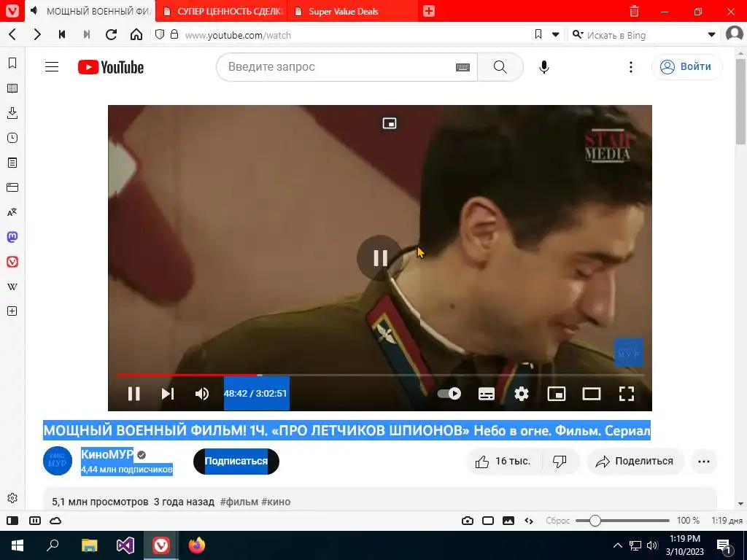Screen dimensions: 747x560
Task: Toggle subtitles on the video
Action: (x=487, y=394)
